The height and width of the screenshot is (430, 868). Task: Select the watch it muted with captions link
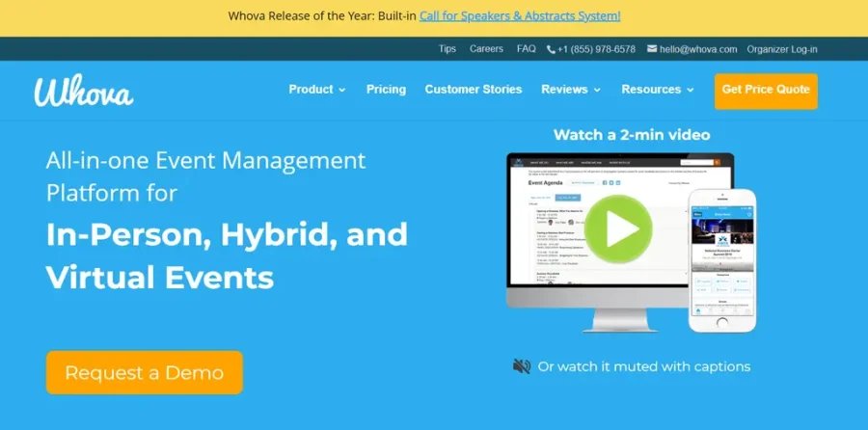(x=644, y=366)
